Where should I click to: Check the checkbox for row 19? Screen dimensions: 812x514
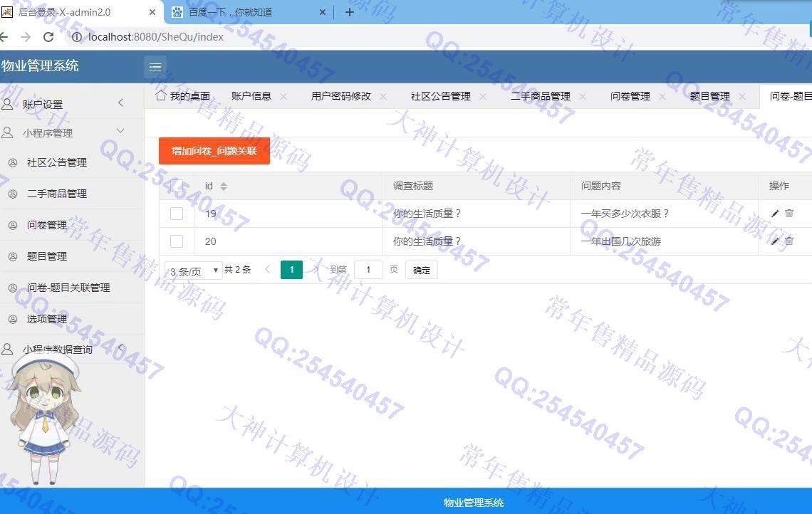coord(177,214)
